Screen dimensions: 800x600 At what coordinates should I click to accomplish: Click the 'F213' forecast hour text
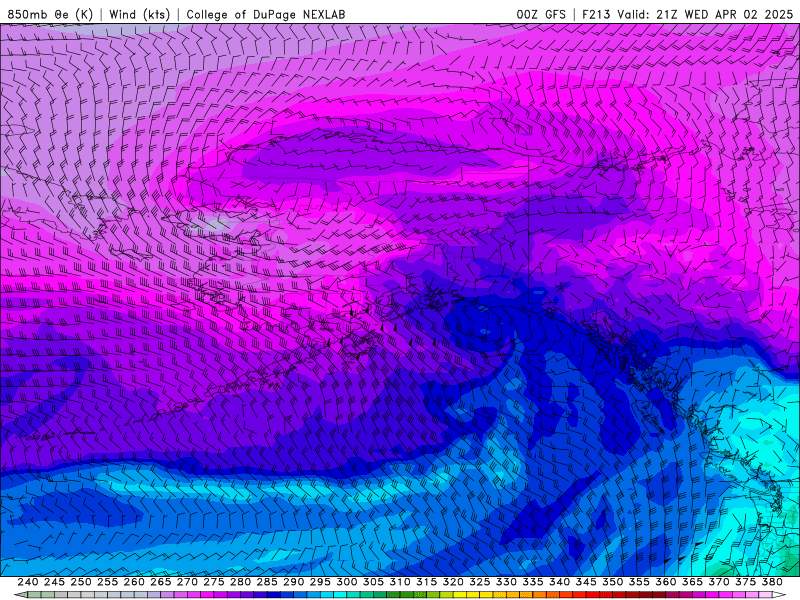596,14
